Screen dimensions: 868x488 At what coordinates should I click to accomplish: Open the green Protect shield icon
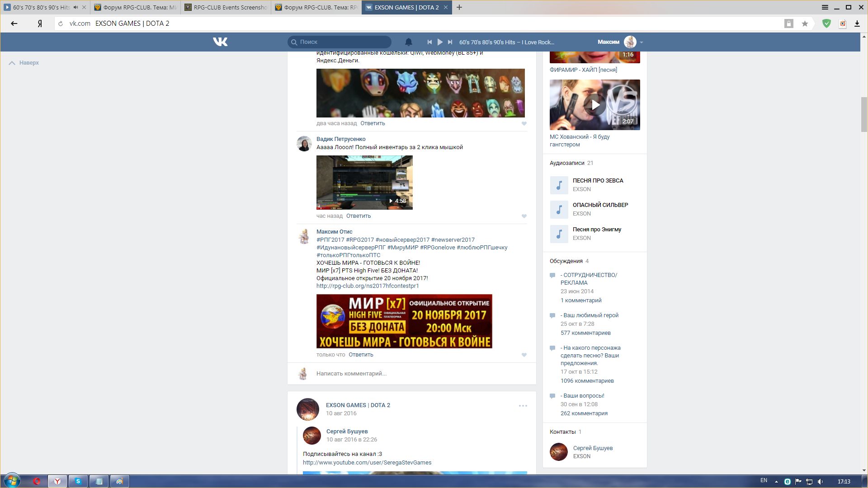click(x=826, y=23)
